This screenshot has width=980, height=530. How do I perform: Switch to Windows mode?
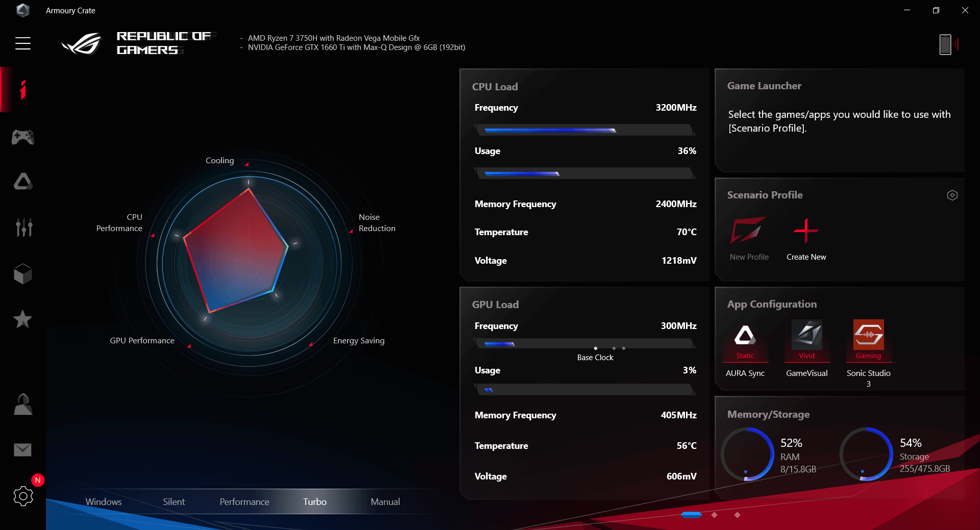[104, 501]
